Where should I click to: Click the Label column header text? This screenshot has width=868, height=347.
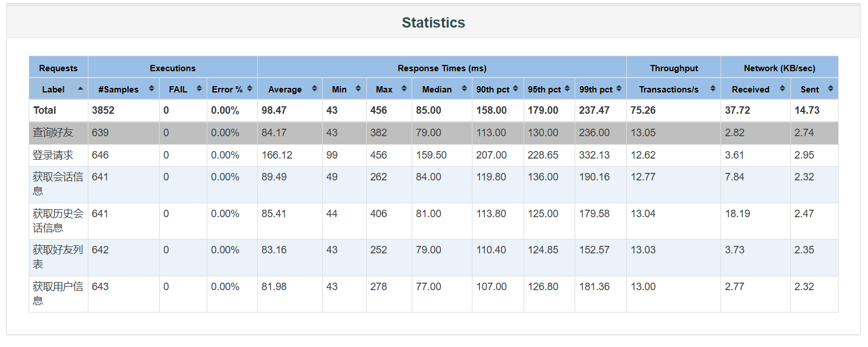(x=53, y=89)
